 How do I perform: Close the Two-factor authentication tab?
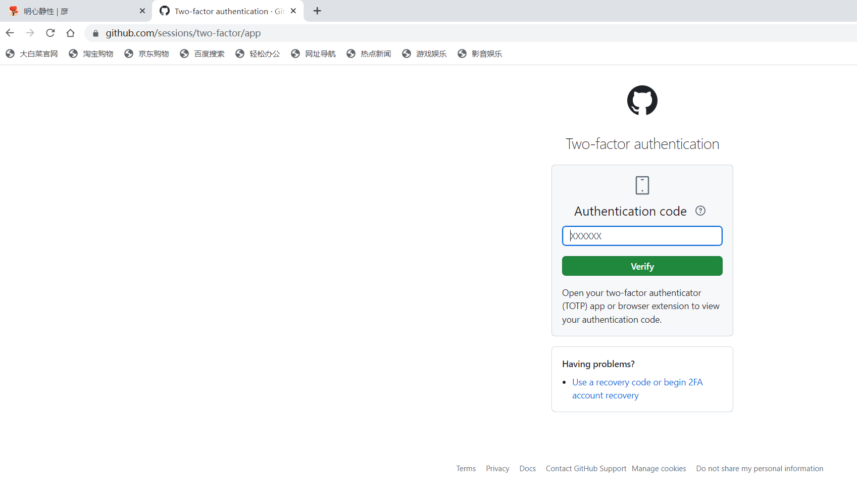293,11
